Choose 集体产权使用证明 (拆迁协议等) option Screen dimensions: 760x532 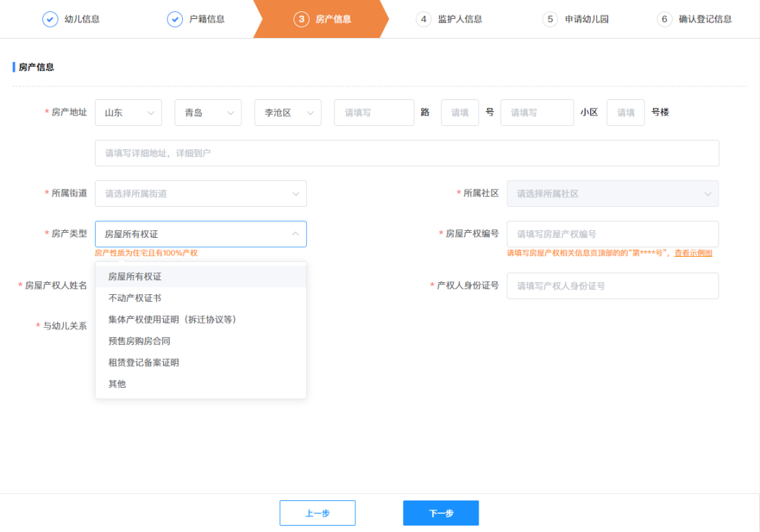[172, 319]
